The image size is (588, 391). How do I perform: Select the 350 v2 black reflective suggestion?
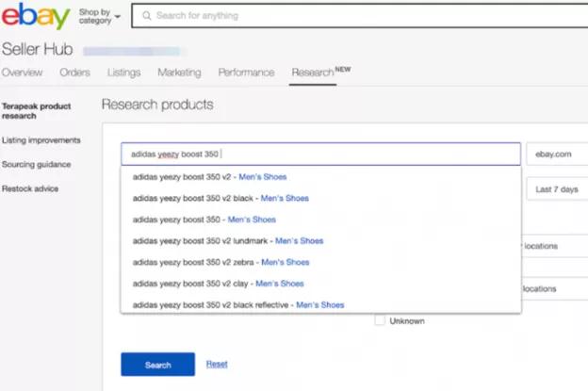320,304
